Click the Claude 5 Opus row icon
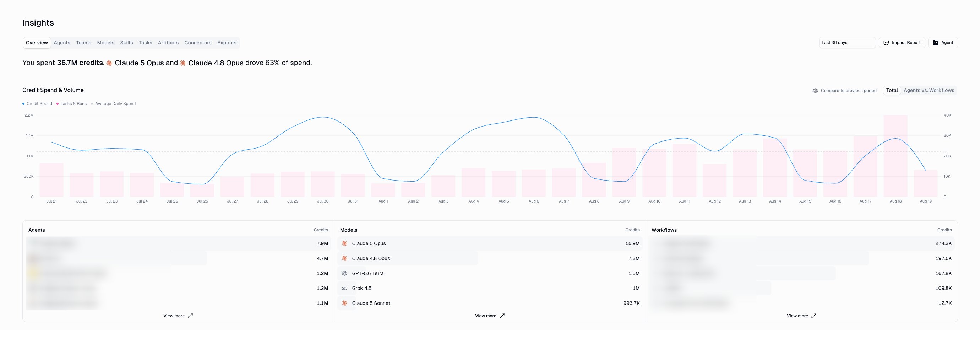Viewport: 980px width, 344px height. tap(344, 243)
